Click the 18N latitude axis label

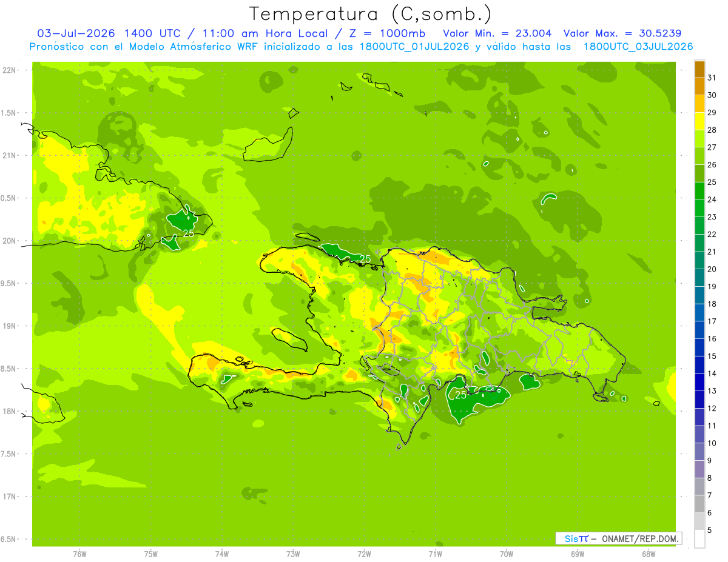pos(10,411)
